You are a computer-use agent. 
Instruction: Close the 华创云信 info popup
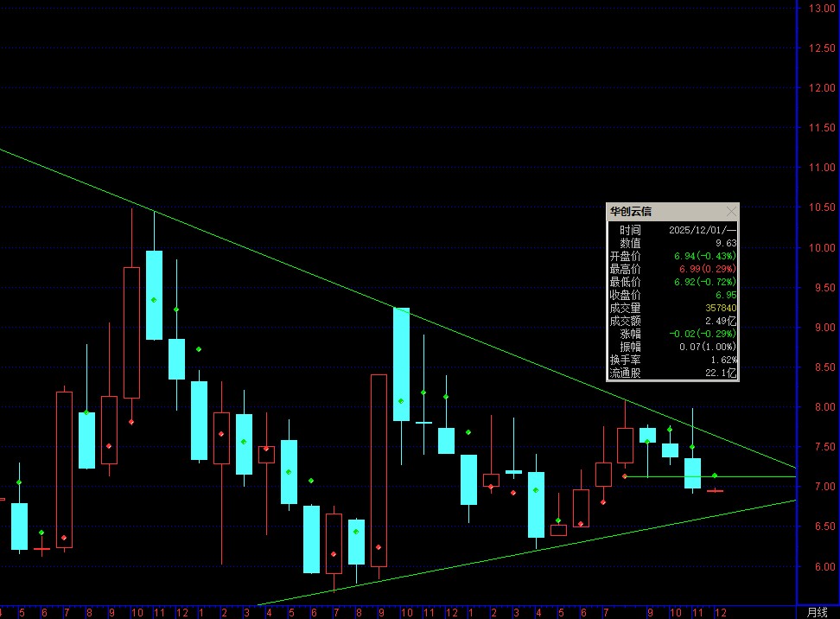click(x=731, y=212)
